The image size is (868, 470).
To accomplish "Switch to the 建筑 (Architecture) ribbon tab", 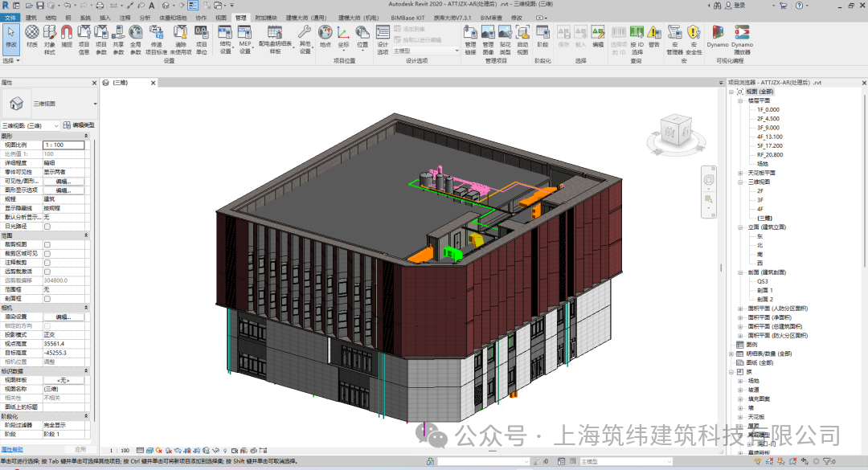I will click(31, 18).
